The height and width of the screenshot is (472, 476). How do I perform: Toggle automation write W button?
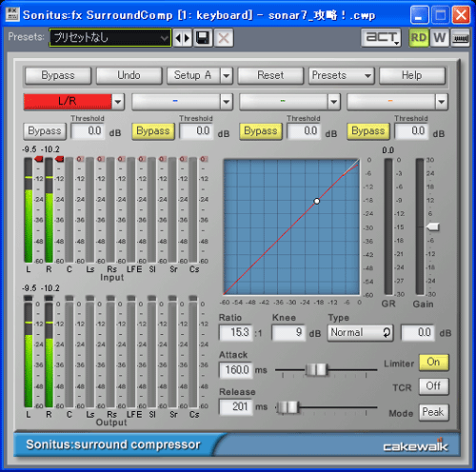440,38
